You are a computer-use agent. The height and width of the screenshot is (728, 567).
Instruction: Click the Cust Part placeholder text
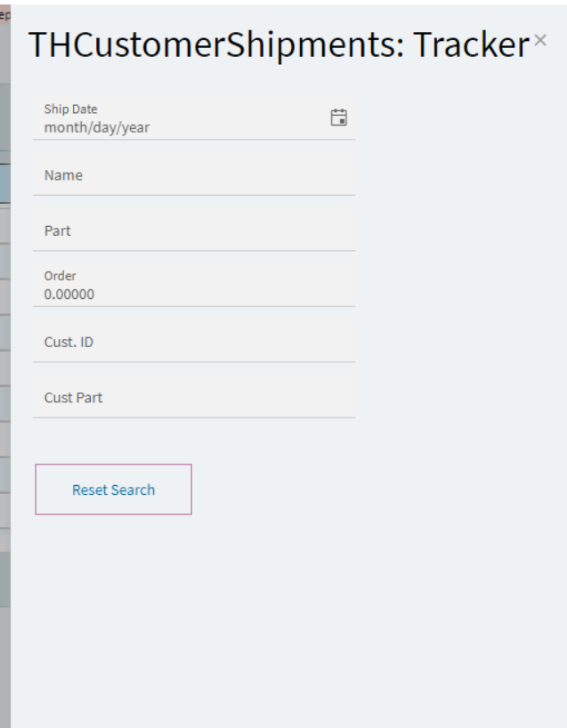(x=73, y=398)
